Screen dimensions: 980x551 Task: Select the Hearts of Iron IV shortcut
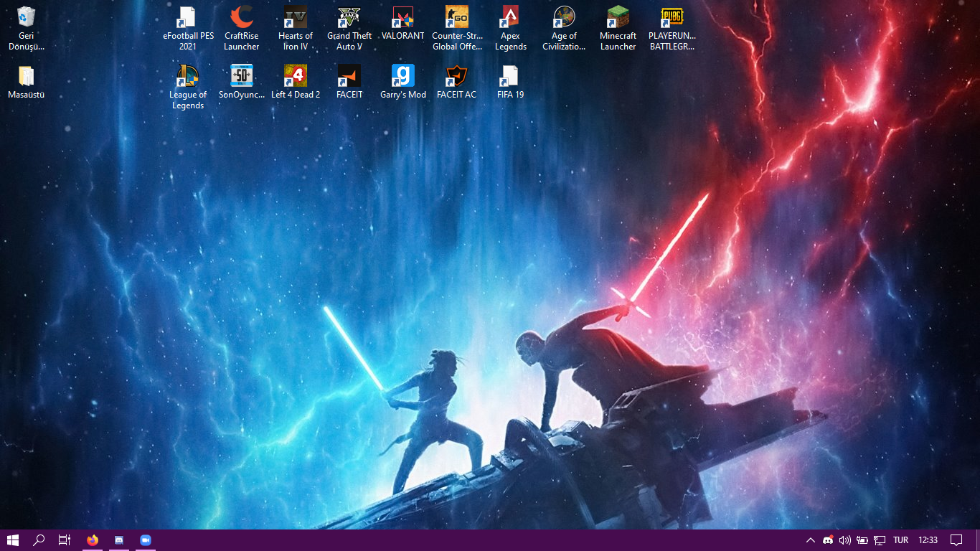pyautogui.click(x=296, y=29)
